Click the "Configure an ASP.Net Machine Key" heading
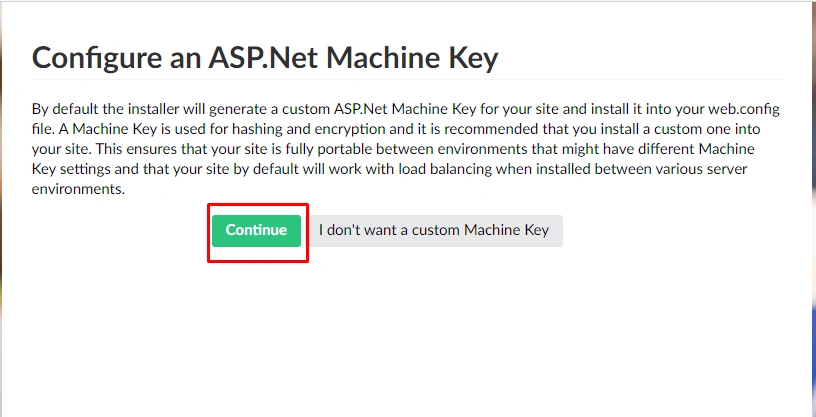816x417 pixels. pyautogui.click(x=265, y=58)
